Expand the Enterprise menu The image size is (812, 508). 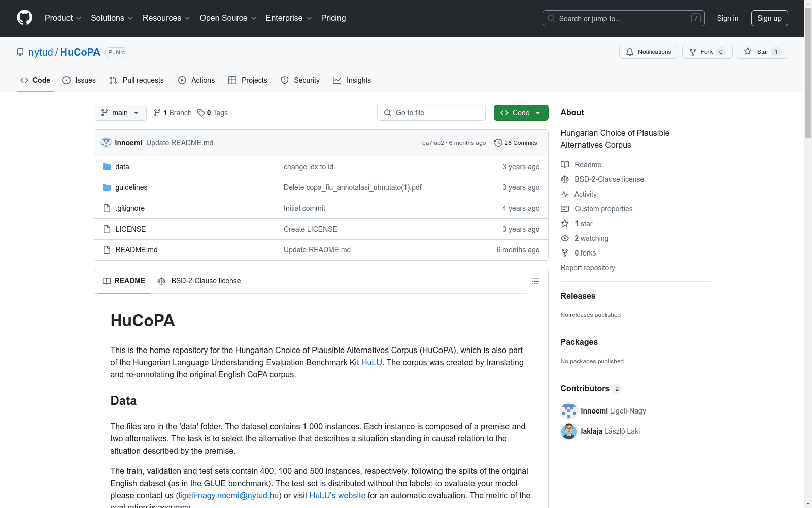(x=289, y=18)
